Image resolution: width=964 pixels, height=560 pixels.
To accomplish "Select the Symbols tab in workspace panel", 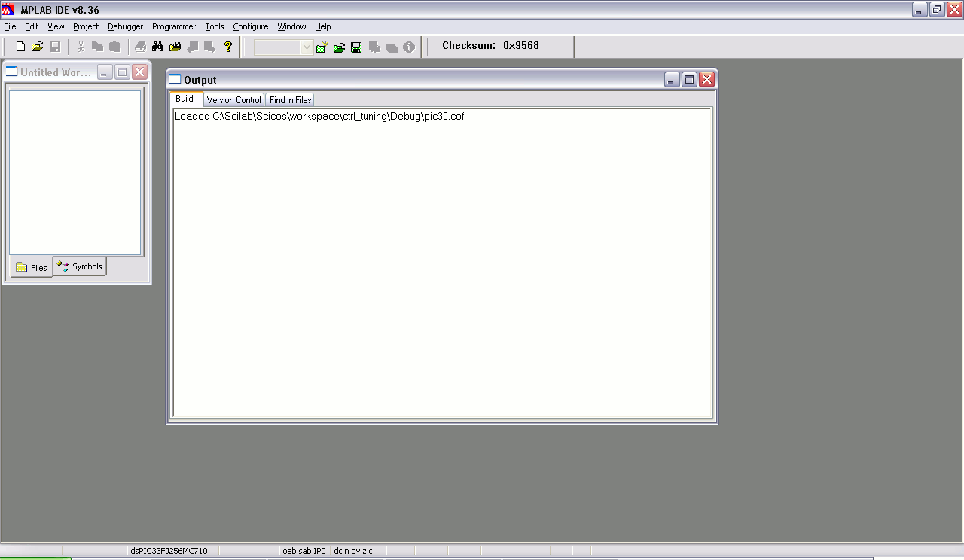I will coord(80,266).
